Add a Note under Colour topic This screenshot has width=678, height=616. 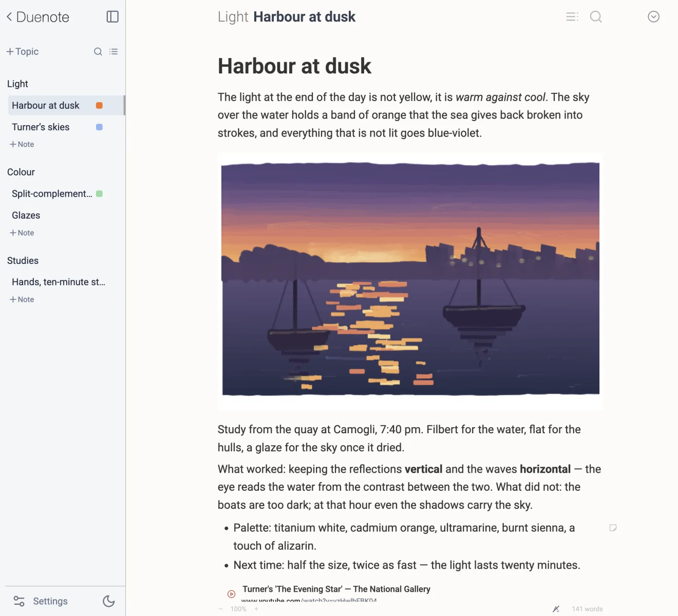(22, 233)
